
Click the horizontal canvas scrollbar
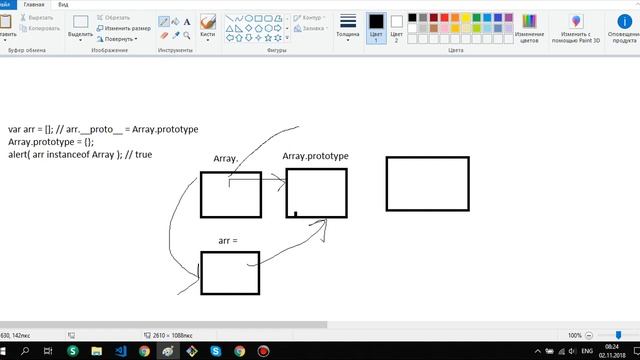163,324
